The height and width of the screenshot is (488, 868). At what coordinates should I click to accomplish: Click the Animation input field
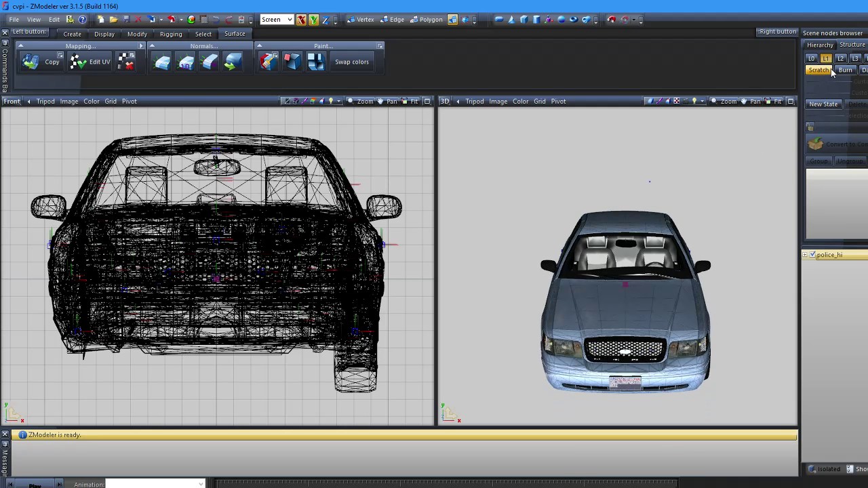tap(155, 484)
